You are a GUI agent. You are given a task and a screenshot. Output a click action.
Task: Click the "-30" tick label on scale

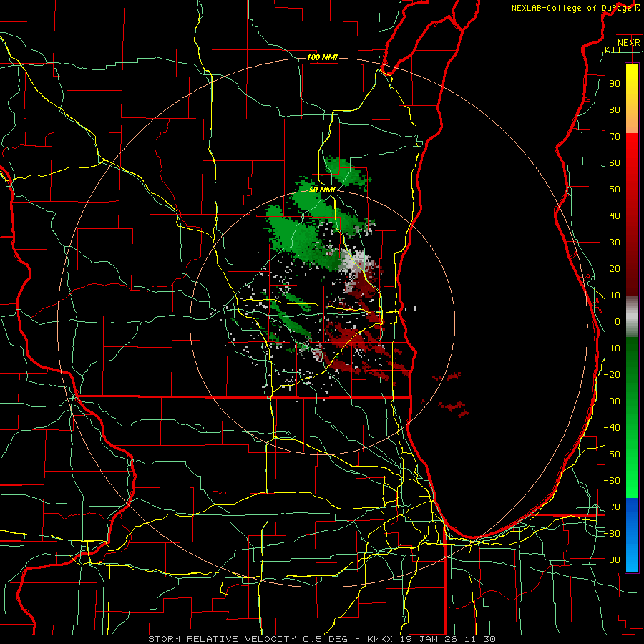point(612,401)
